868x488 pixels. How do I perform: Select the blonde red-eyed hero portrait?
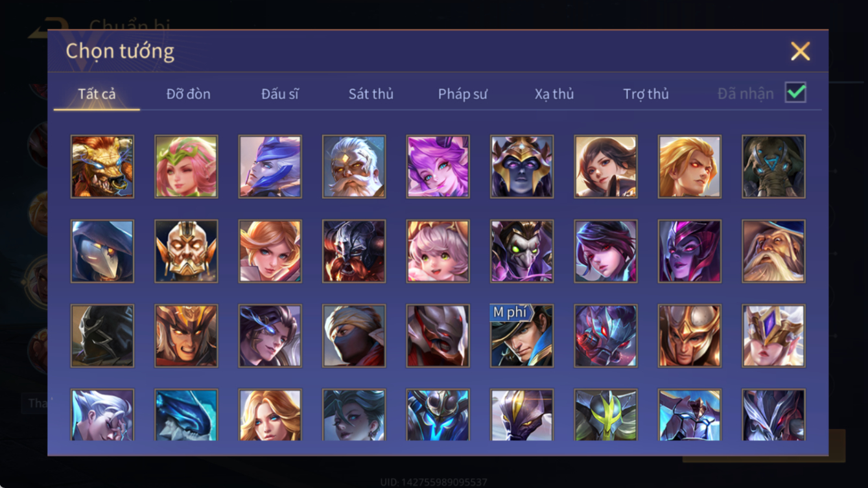click(690, 167)
